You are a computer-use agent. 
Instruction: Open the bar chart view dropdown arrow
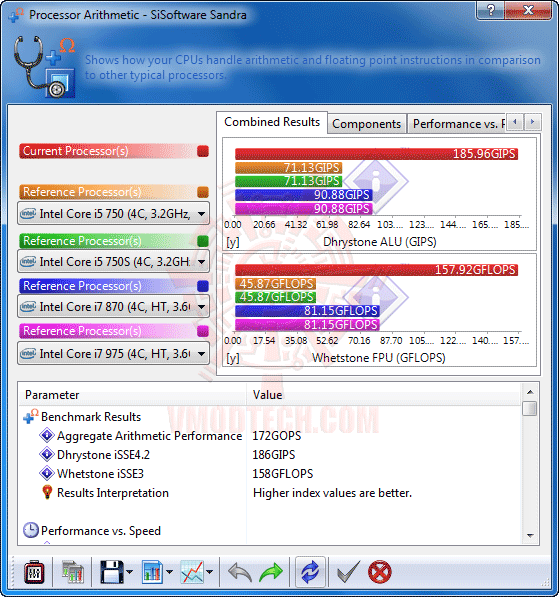[x=169, y=572]
